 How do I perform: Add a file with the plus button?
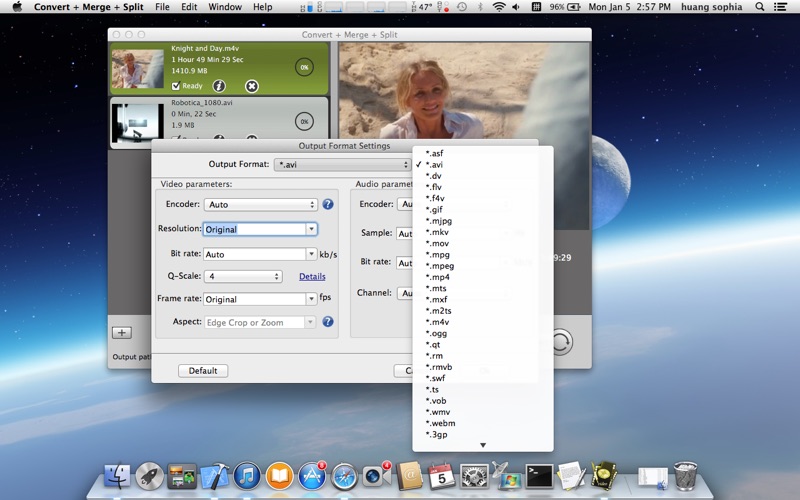tap(122, 333)
